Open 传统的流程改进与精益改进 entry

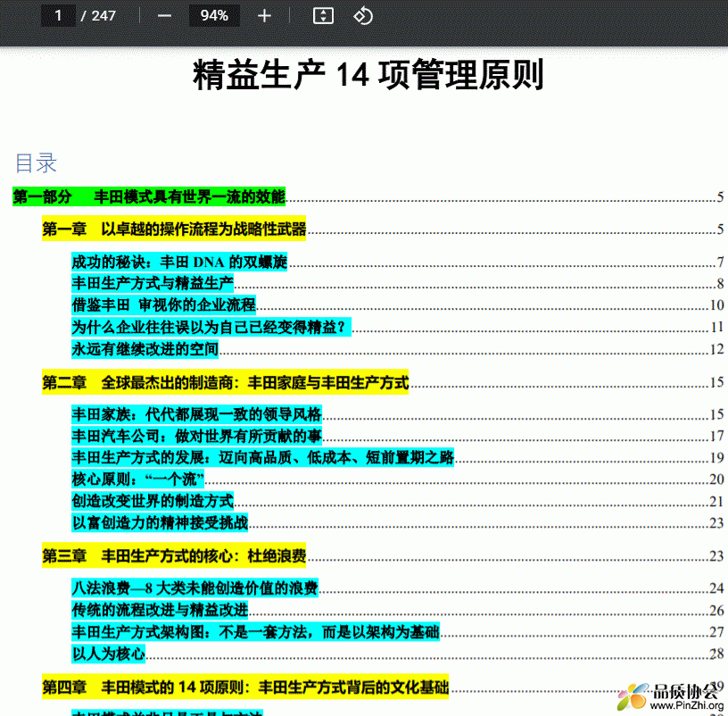(160, 610)
